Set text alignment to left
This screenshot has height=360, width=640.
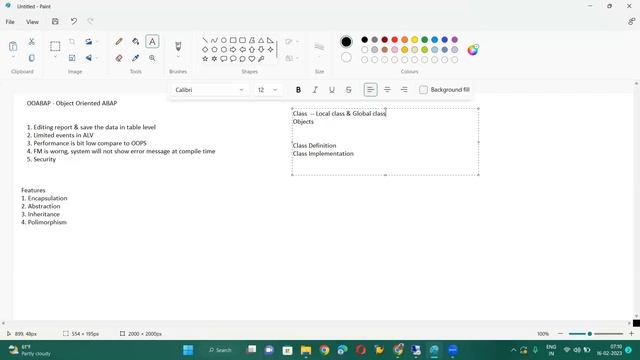(x=371, y=90)
